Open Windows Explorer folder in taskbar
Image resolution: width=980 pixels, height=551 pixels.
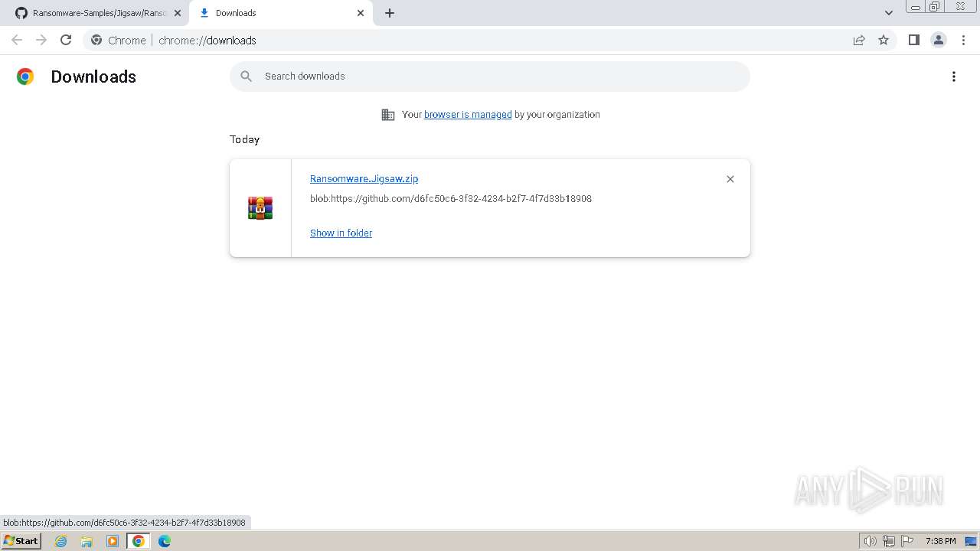87,541
